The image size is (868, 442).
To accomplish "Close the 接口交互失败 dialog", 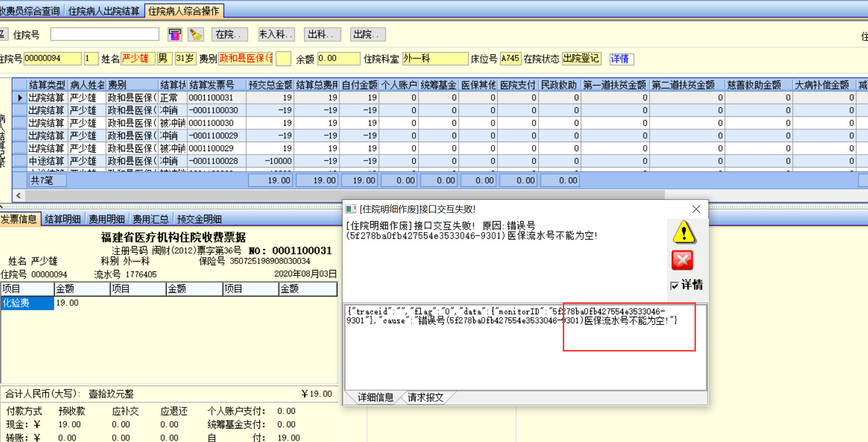I will pyautogui.click(x=696, y=209).
